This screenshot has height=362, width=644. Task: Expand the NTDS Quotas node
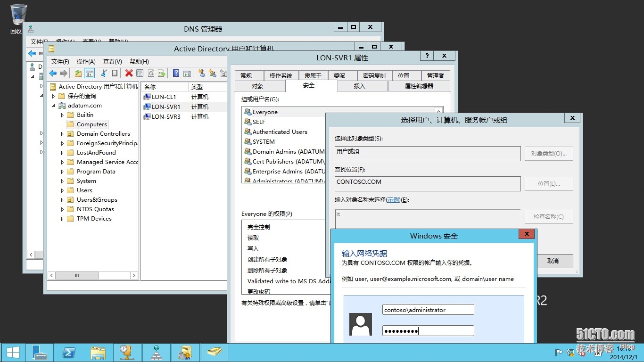tap(62, 209)
